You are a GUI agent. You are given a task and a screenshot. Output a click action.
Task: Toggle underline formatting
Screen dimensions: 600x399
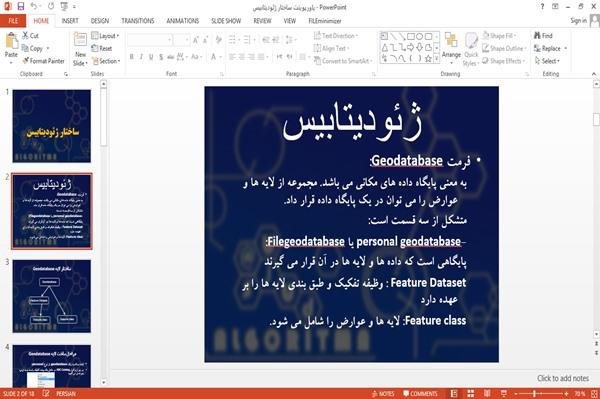click(x=151, y=57)
